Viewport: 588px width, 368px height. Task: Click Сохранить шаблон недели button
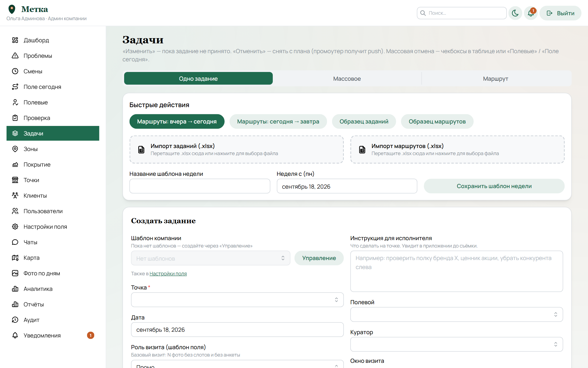[494, 186]
